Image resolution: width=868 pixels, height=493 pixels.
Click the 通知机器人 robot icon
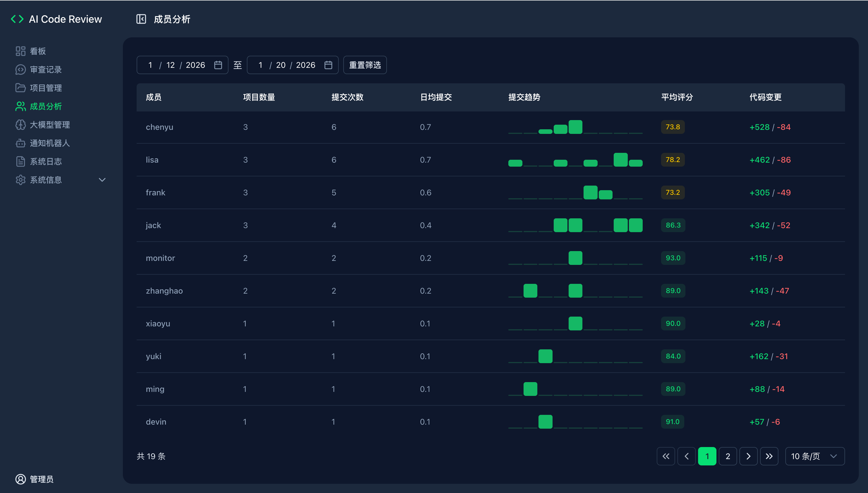point(20,143)
